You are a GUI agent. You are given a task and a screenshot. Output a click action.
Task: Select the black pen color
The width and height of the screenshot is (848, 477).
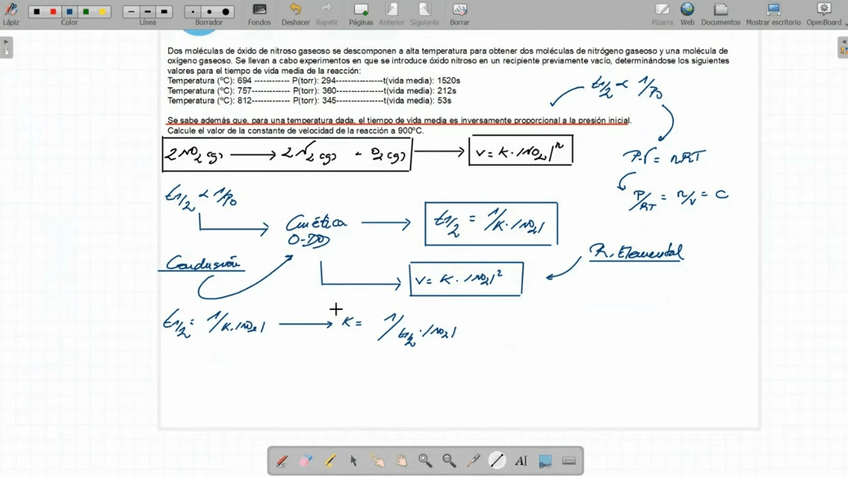pyautogui.click(x=37, y=11)
